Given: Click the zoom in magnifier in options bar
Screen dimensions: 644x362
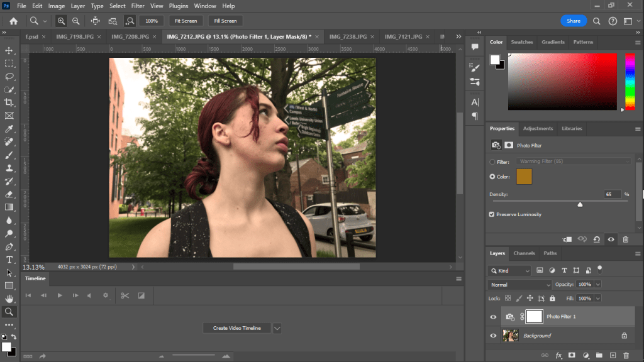Looking at the screenshot, I should coord(61,21).
